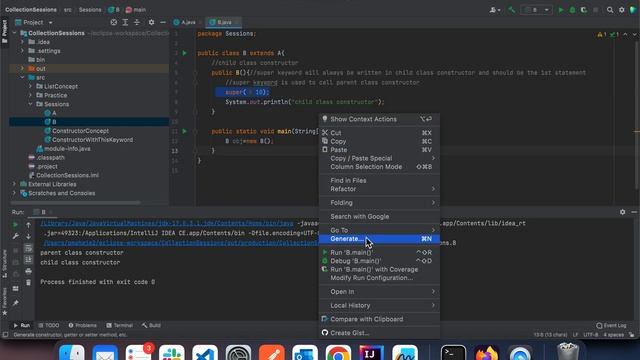Clear Run output with trash icon
This screenshot has height=360, width=640.
(28, 282)
